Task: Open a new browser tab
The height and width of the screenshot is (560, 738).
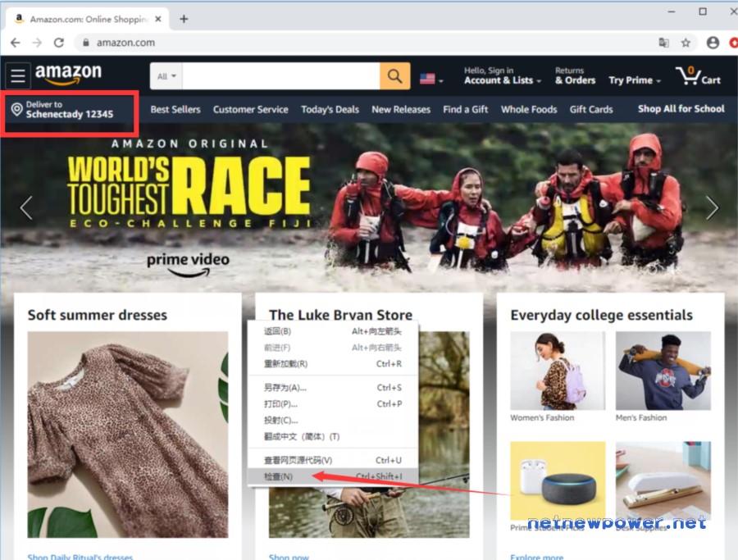Action: coord(184,19)
